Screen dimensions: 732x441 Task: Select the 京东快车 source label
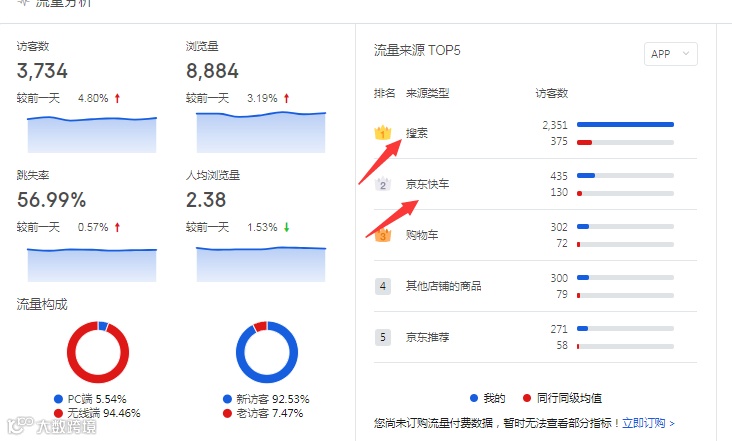(x=427, y=184)
